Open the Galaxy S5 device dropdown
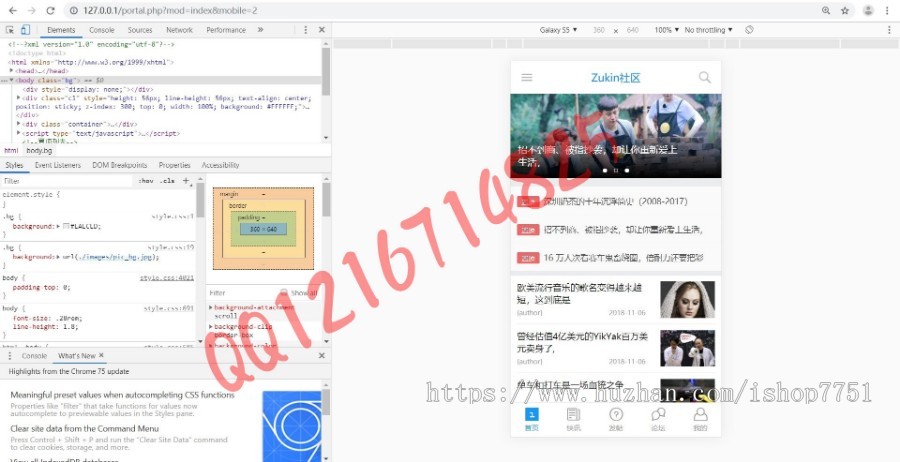Image resolution: width=900 pixels, height=462 pixels. [x=558, y=30]
